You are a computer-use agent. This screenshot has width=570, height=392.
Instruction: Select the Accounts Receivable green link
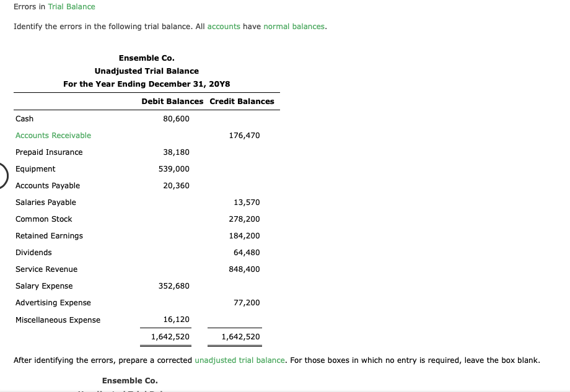pos(53,135)
